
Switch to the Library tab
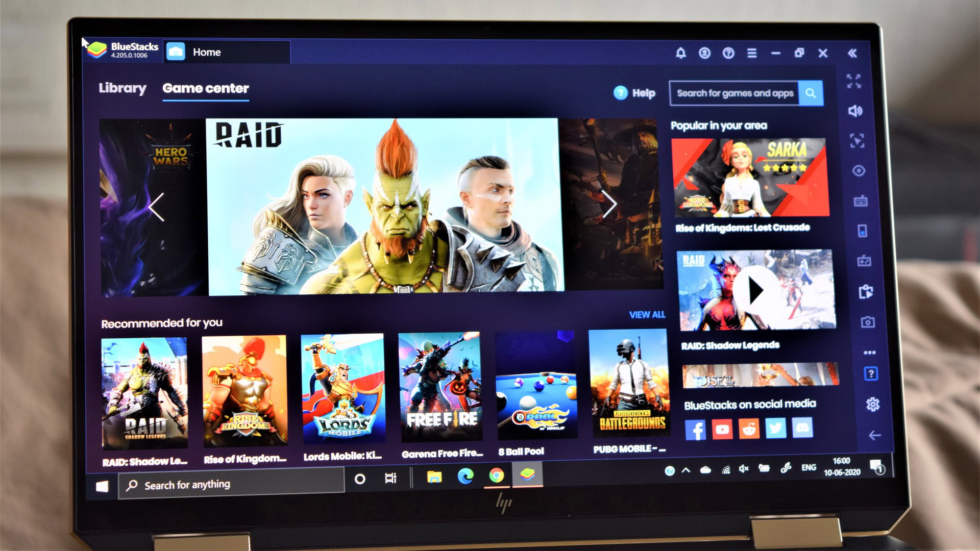click(122, 87)
